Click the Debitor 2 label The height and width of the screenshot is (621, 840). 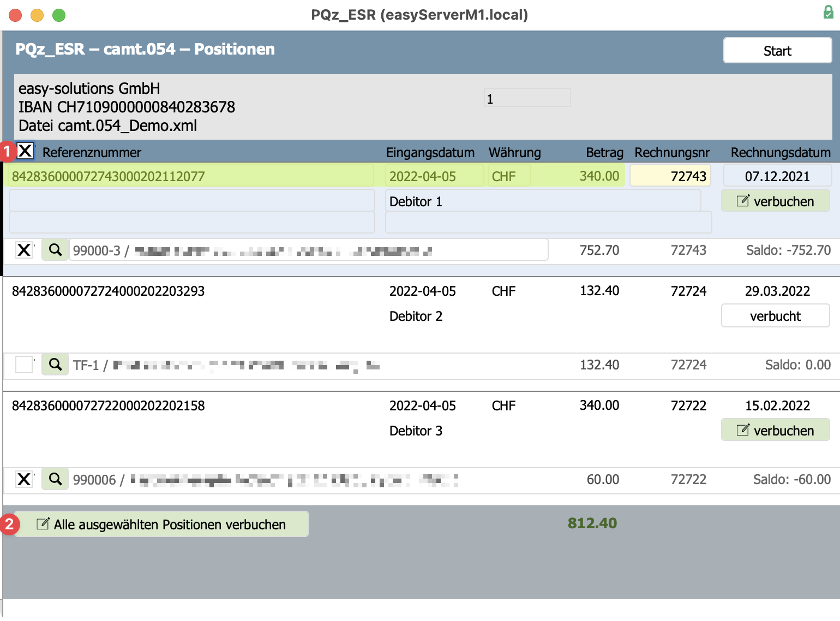click(x=416, y=316)
